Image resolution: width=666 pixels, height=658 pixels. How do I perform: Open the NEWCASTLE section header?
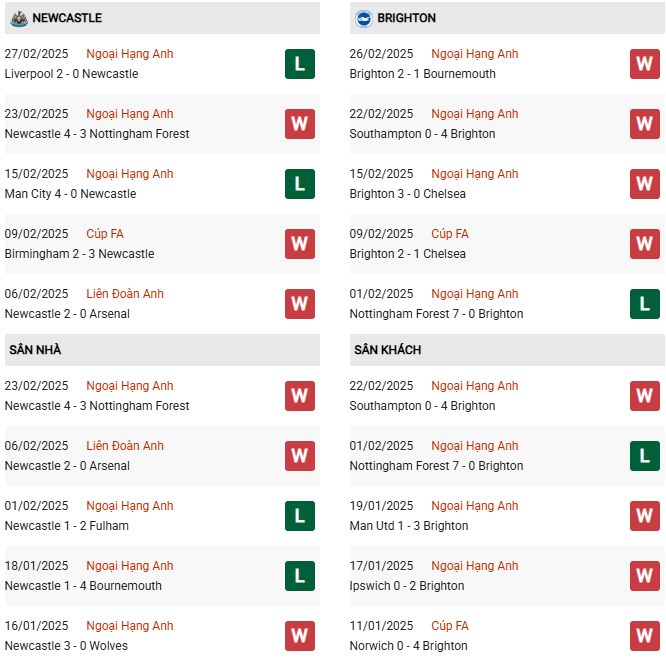click(162, 18)
